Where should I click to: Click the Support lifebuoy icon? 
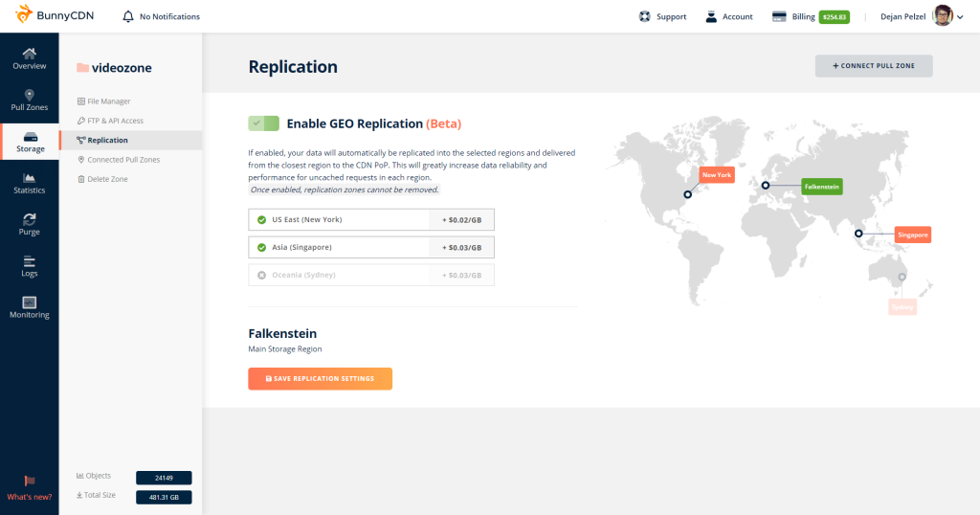click(645, 16)
